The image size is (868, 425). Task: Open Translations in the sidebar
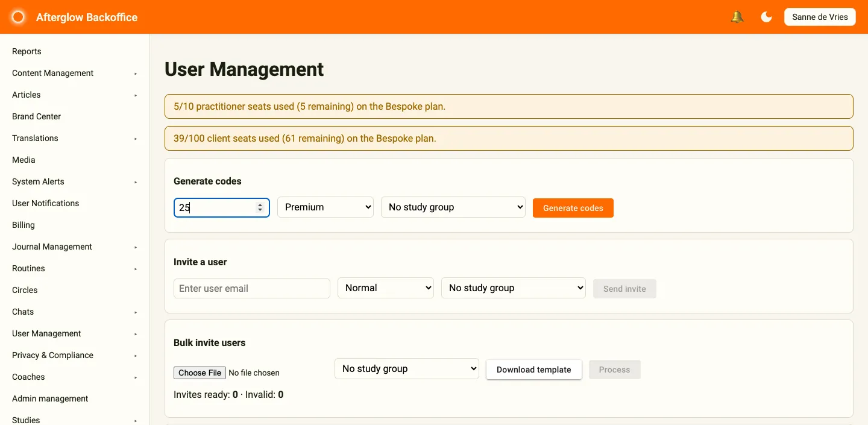point(35,138)
